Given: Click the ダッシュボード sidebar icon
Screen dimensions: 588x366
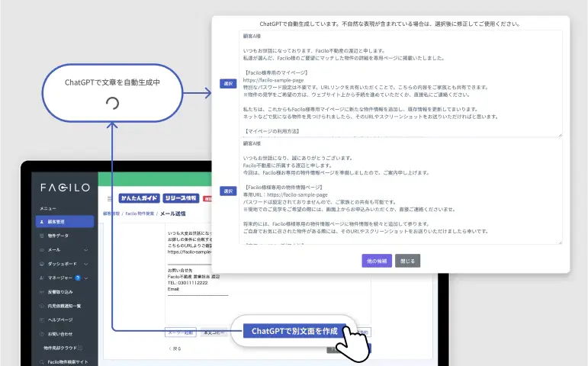Looking at the screenshot, I should click(42, 263).
